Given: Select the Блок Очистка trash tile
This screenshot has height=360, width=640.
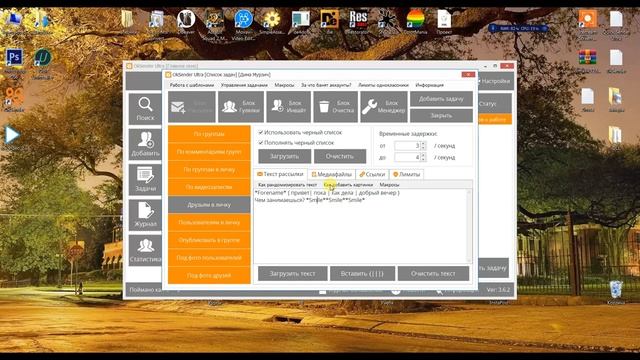Looking at the screenshot, I should click(x=336, y=107).
